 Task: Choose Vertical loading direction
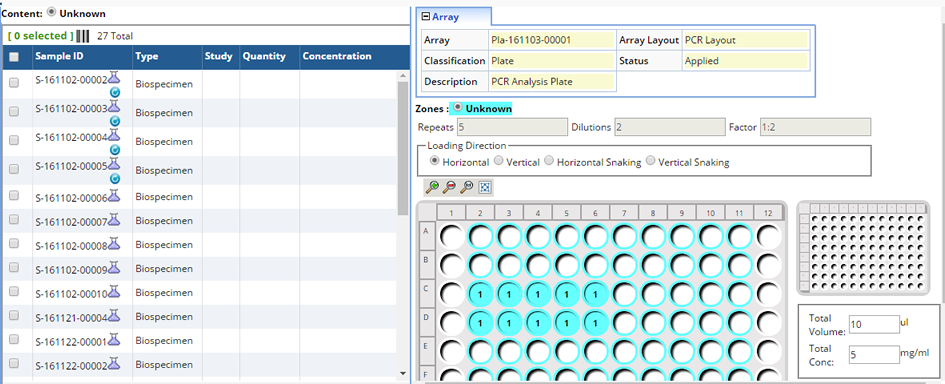click(x=498, y=161)
